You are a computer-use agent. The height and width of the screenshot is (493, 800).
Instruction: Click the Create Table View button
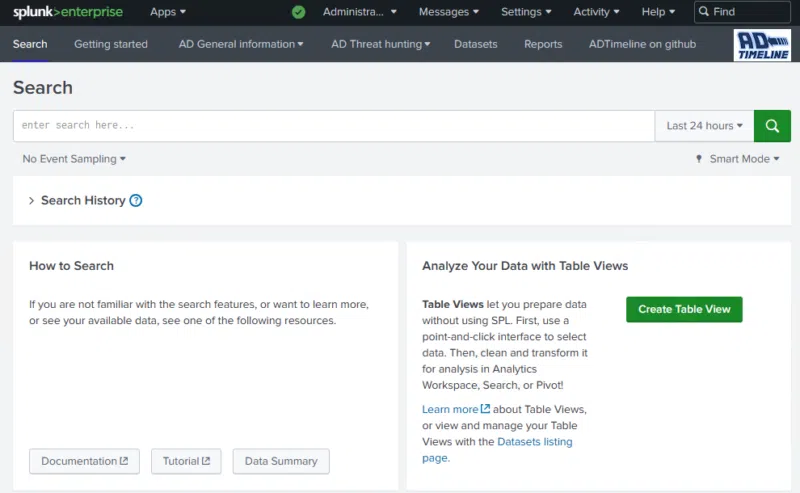click(x=684, y=309)
